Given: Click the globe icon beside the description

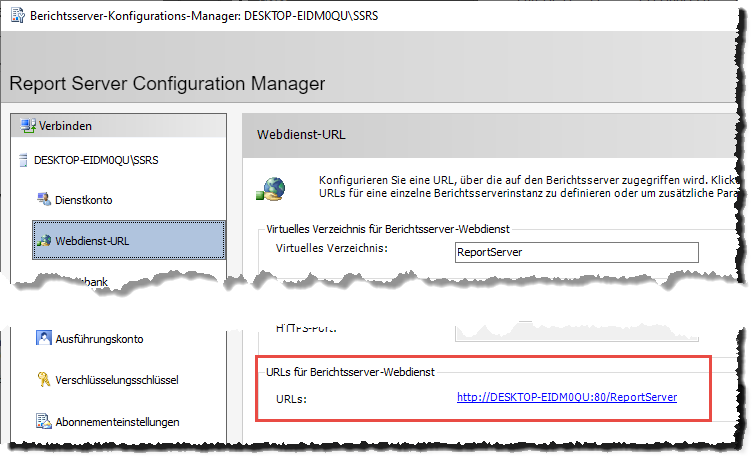Looking at the screenshot, I should tap(271, 189).
